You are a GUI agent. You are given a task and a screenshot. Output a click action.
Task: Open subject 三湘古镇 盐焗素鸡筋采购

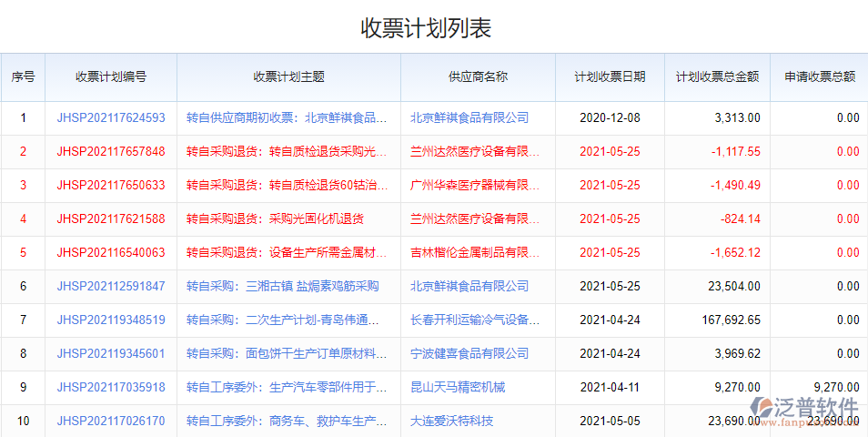282,286
